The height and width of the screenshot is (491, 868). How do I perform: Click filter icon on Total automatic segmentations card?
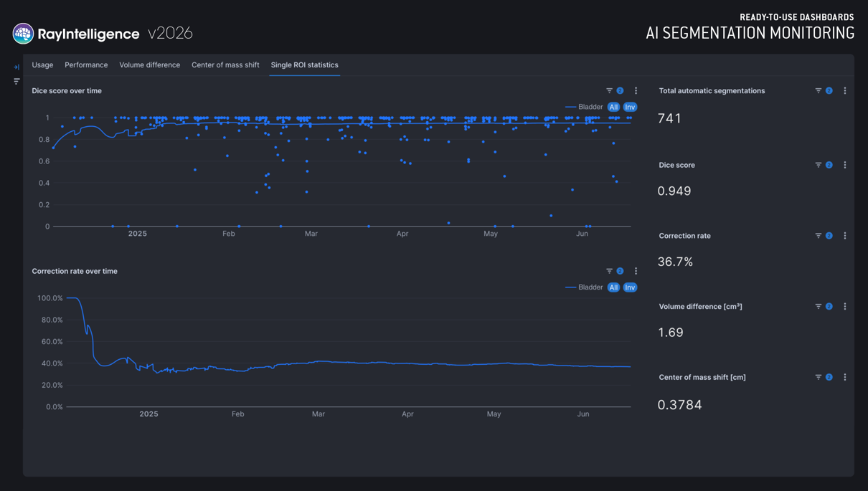pos(818,91)
